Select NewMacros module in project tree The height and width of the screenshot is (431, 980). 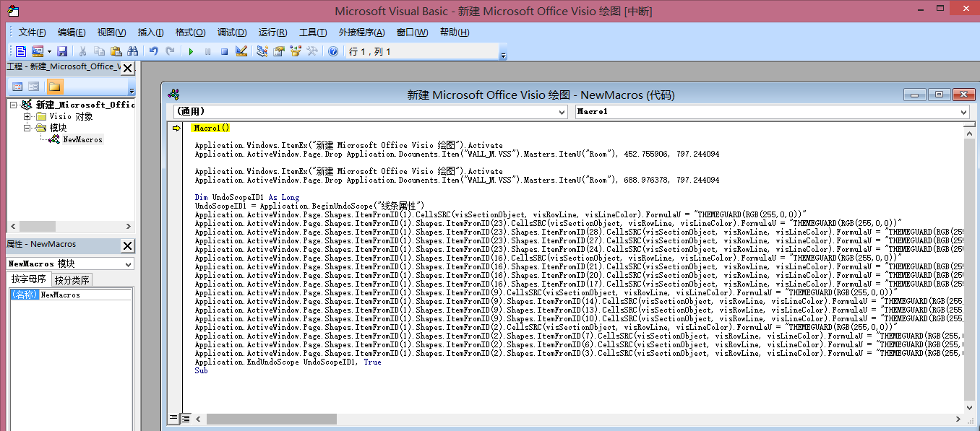82,139
